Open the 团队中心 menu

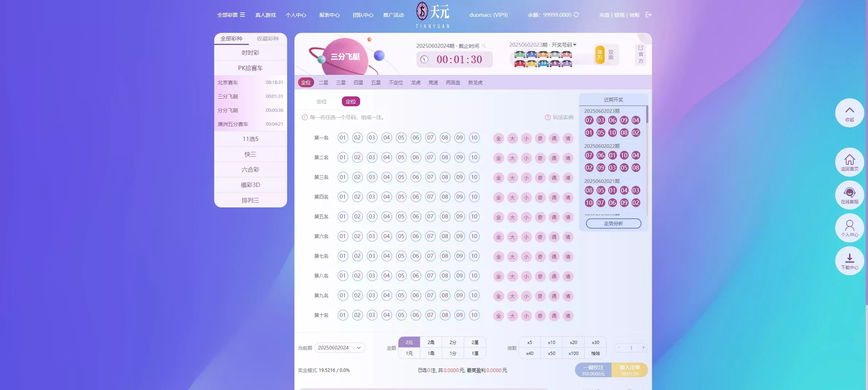point(363,15)
